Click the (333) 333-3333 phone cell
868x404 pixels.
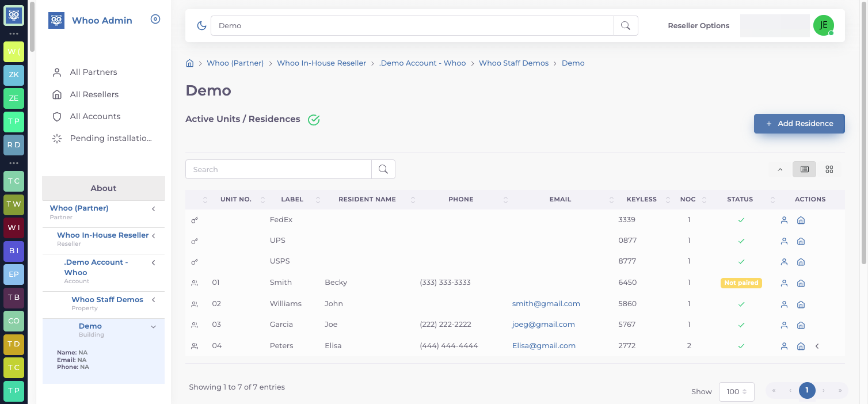tap(446, 283)
